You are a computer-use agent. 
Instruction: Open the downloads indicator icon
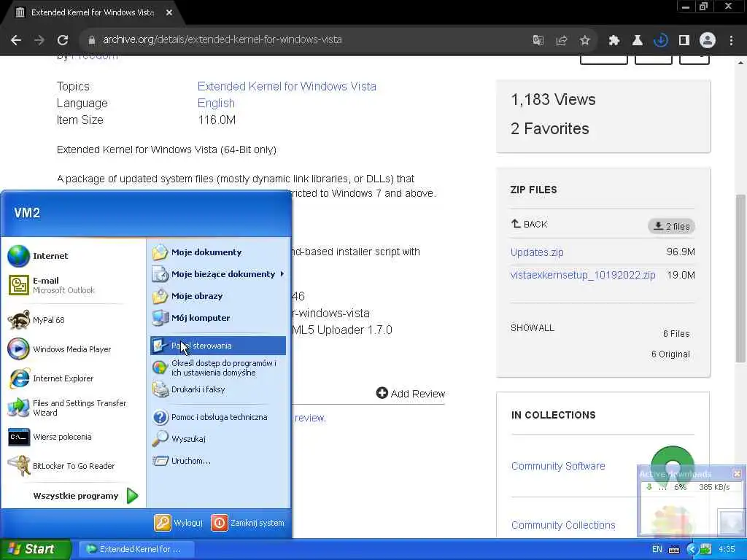coord(660,40)
